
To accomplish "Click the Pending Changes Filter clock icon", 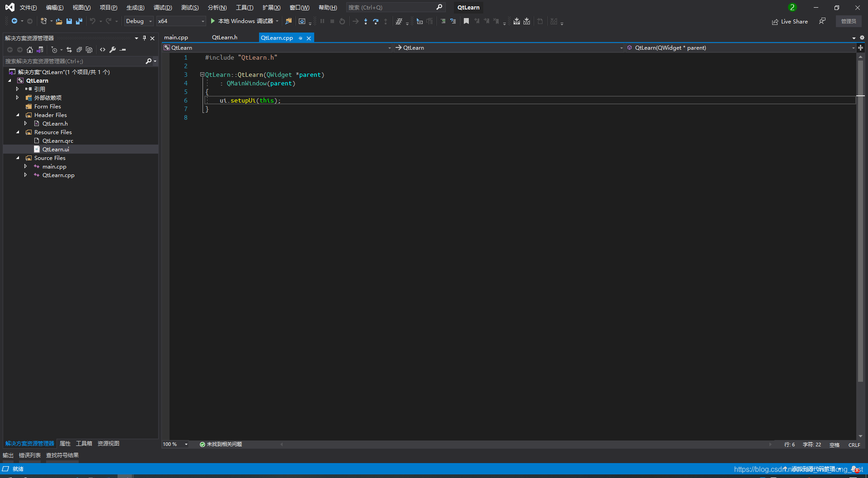I will point(54,50).
